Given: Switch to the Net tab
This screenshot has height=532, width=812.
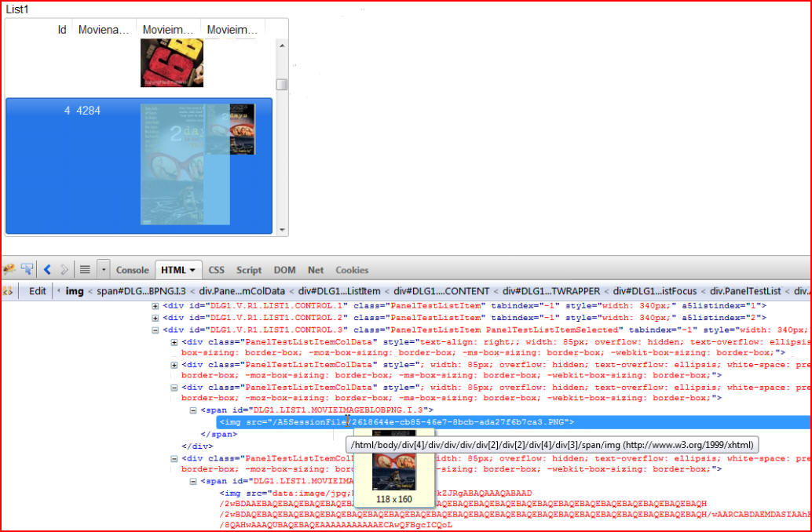Looking at the screenshot, I should (x=316, y=270).
